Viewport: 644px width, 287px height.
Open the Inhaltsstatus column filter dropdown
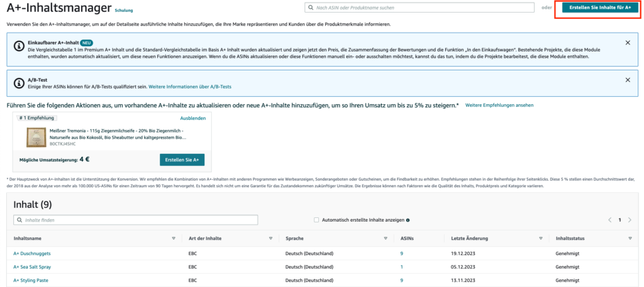[x=630, y=238]
